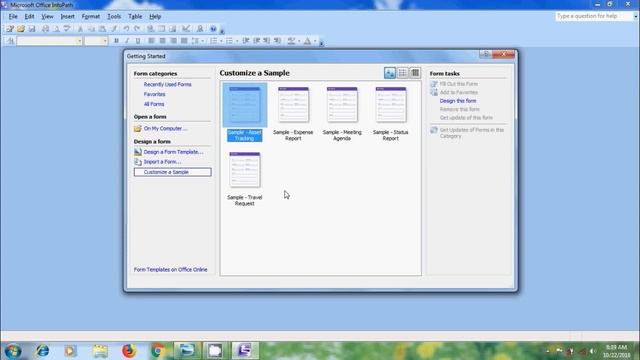640x360 pixels.
Task: Open the Favorites category
Action: (x=154, y=94)
